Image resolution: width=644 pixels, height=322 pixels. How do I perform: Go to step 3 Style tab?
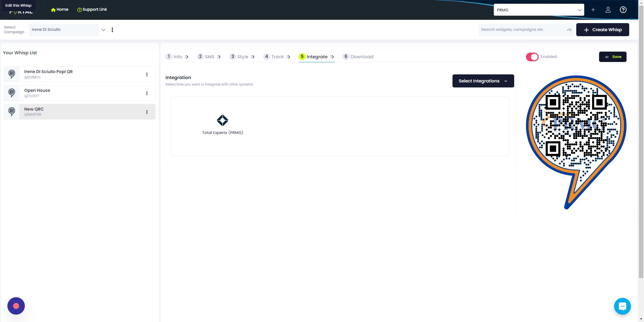point(242,57)
